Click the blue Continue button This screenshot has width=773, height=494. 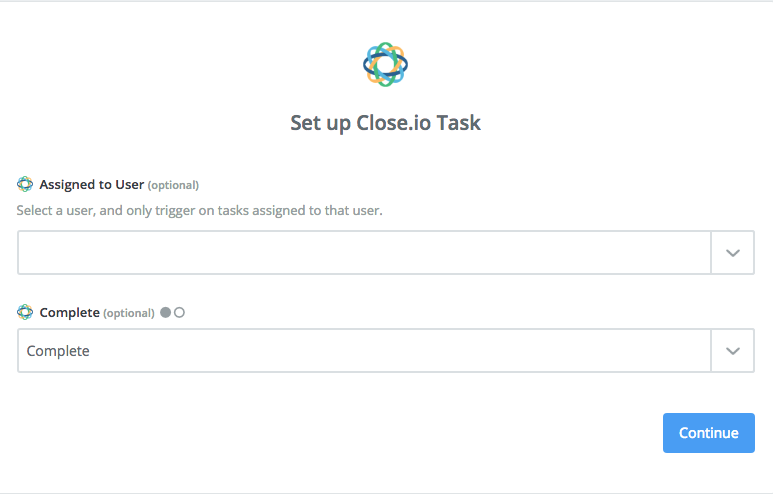click(708, 433)
